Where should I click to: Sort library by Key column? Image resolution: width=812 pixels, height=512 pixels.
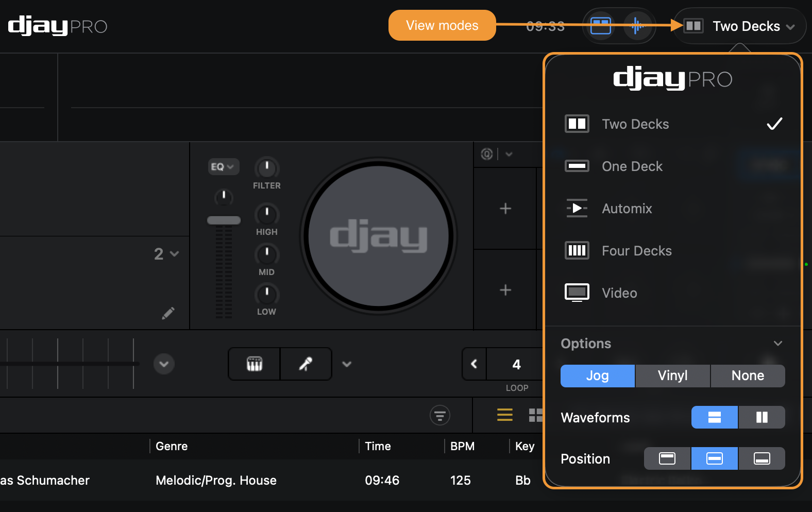pos(525,447)
